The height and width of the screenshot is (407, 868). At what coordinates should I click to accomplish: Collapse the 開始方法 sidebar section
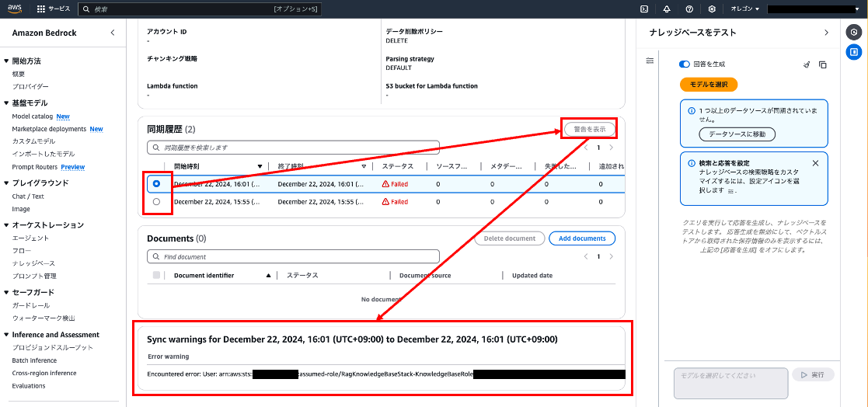coord(7,61)
